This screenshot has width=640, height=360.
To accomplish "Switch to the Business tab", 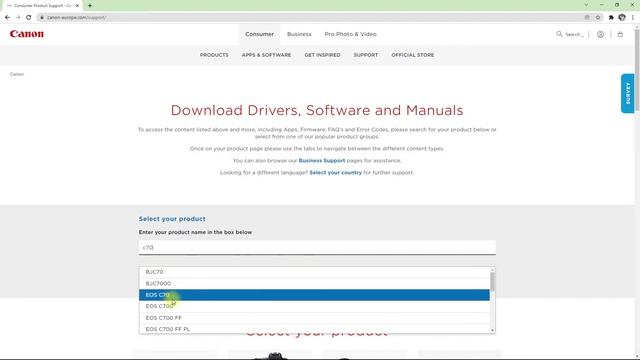I will [x=299, y=34].
